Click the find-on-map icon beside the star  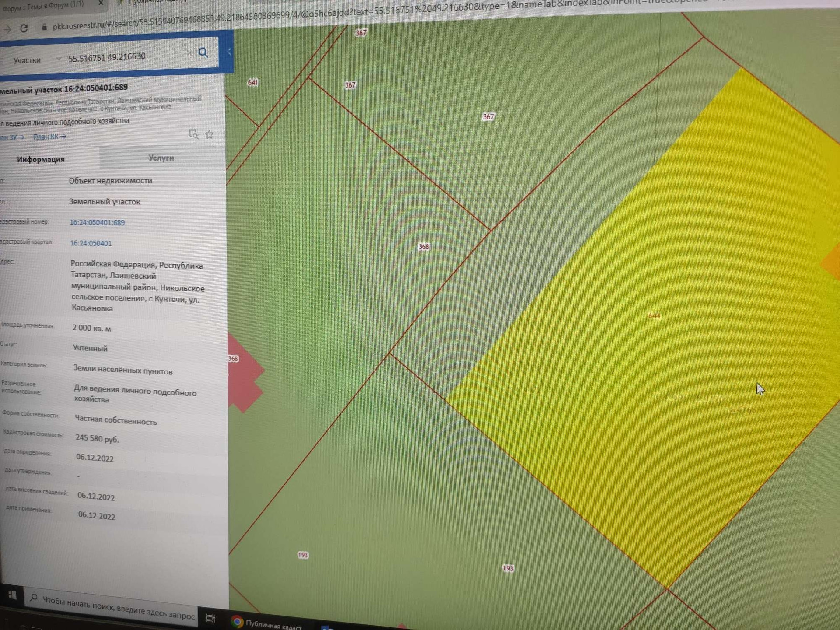(x=193, y=134)
